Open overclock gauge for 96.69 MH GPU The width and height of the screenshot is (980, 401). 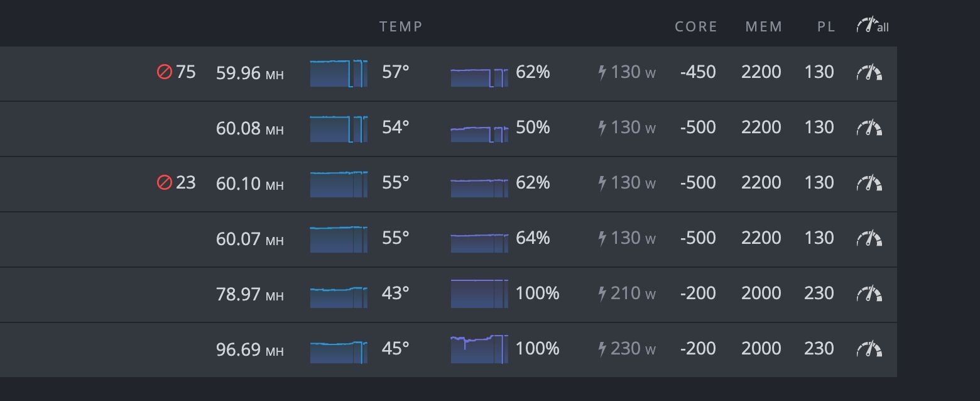[x=869, y=349]
